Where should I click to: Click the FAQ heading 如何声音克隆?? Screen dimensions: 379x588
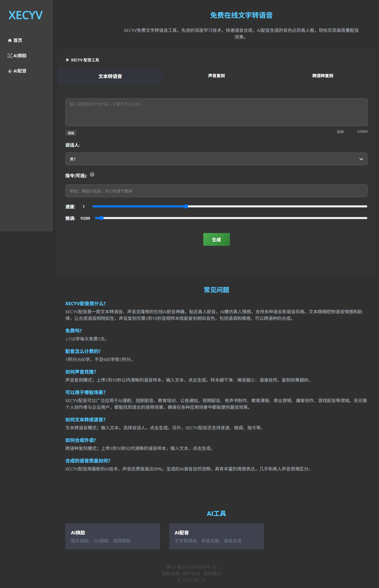click(81, 372)
